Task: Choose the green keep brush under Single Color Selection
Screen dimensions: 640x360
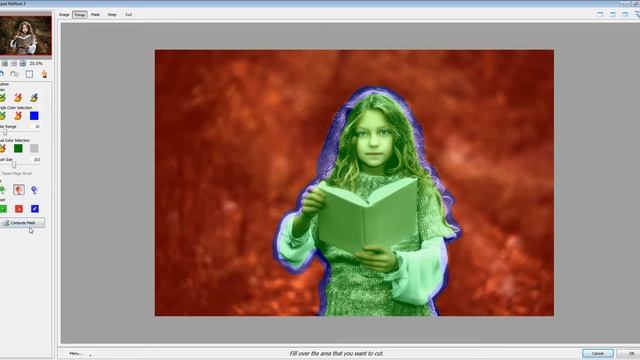Action: [x=2, y=116]
